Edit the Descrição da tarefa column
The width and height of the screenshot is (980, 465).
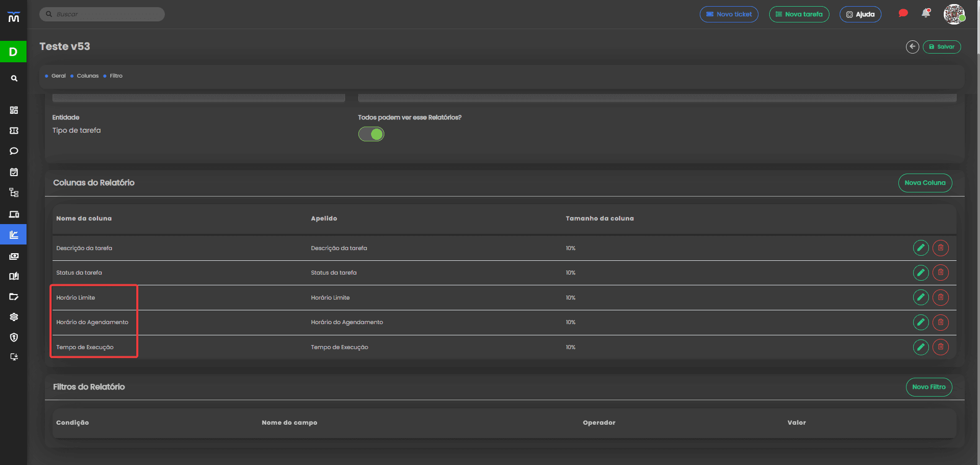(x=920, y=248)
